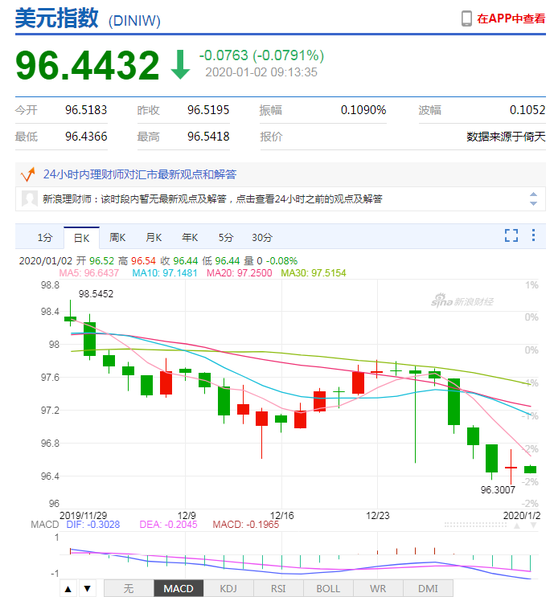
Task: Click the dotted range slider under the chart
Action: tap(475, 525)
